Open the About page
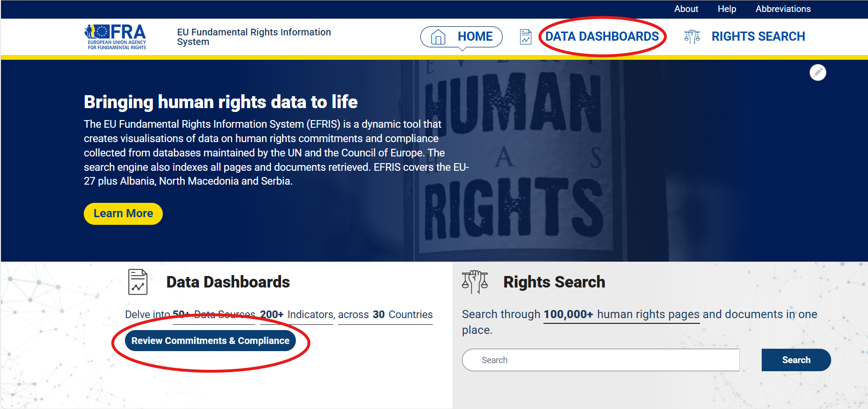 (686, 9)
